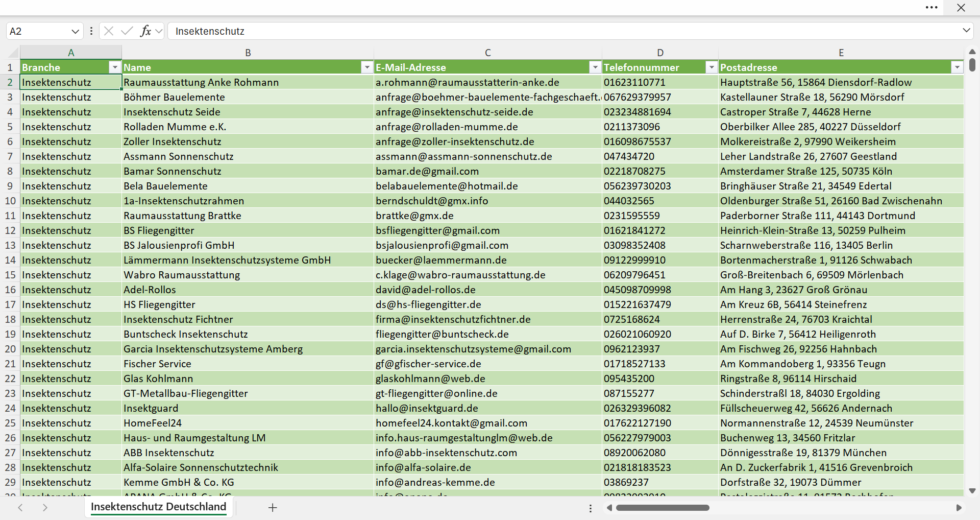The image size is (980, 520).
Task: Click the vertical scrollbar down arrow
Action: pos(972,491)
